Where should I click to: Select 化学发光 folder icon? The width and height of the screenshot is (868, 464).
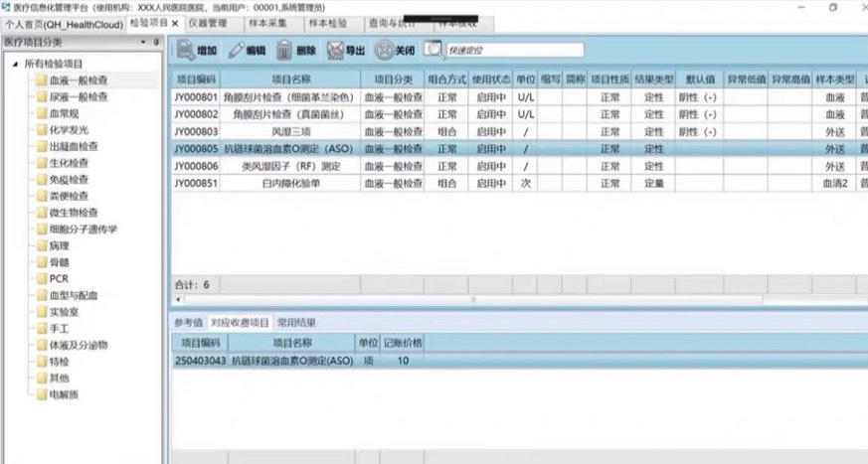[x=42, y=130]
